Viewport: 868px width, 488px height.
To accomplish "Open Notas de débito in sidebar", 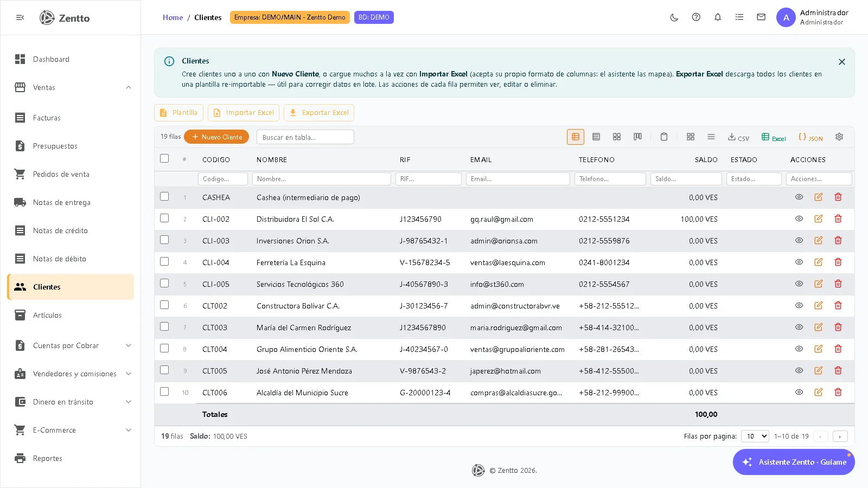I will point(71,259).
